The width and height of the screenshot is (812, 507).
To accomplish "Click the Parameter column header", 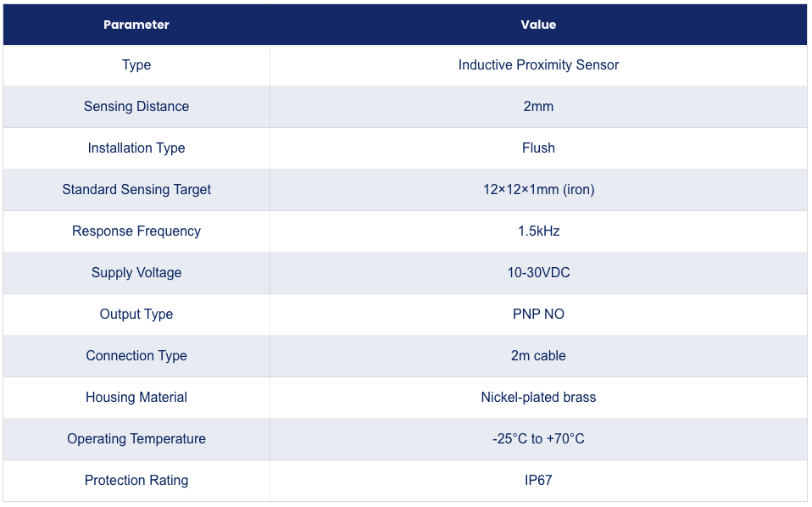I will pos(136,25).
